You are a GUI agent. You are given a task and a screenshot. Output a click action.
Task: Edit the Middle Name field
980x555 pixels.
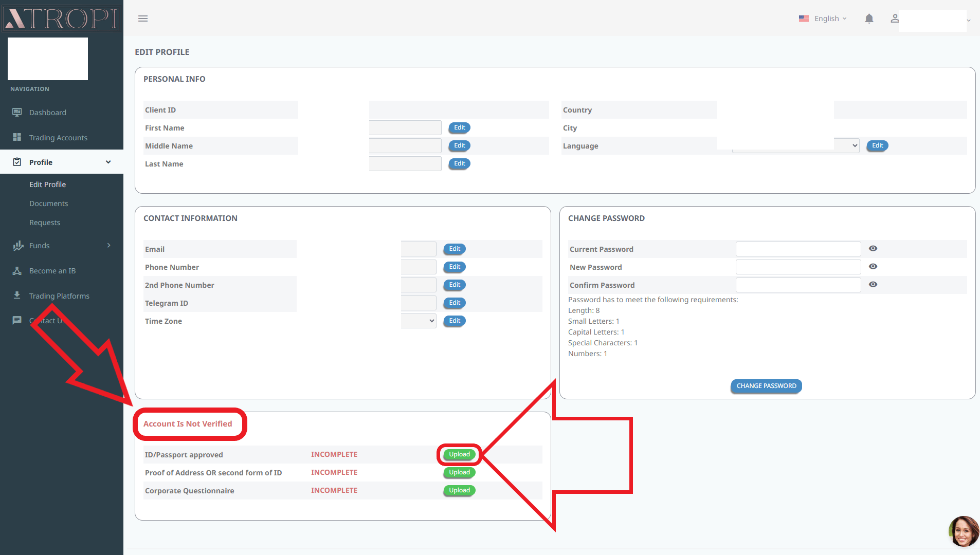coord(459,145)
